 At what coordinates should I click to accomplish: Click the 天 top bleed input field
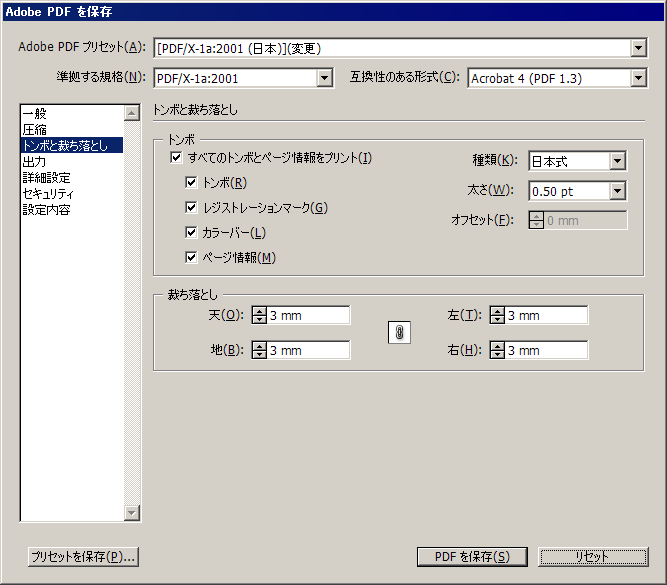point(308,316)
